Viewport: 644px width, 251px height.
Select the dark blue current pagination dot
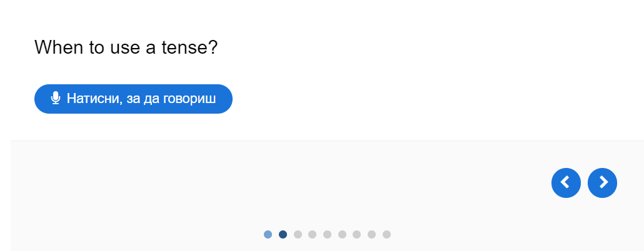coord(283,235)
